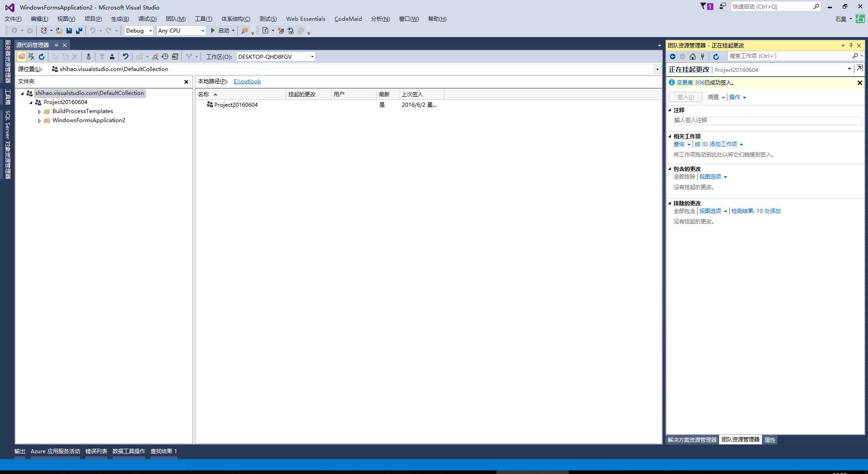Open the source location dropdown arrow
Viewport: 868px width, 474px height.
[657, 69]
